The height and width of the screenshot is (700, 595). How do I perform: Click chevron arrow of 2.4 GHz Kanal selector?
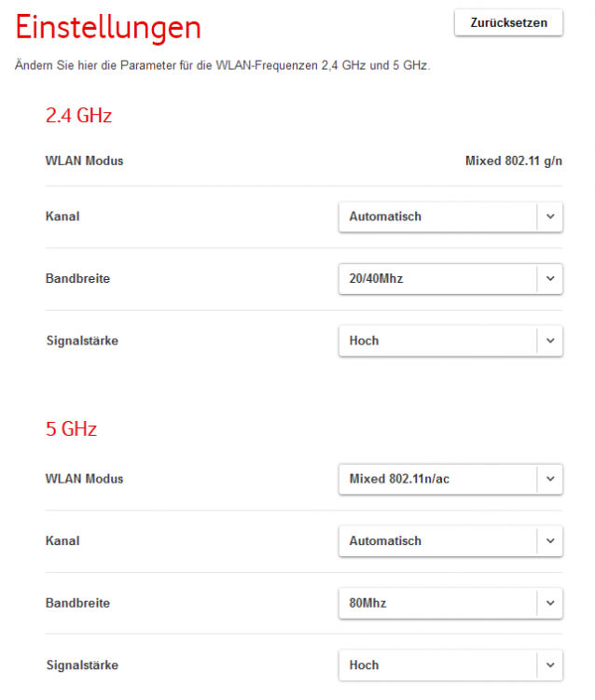[550, 217]
